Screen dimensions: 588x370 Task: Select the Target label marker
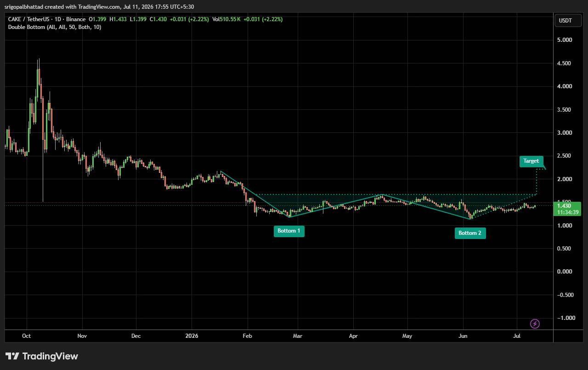[x=531, y=161]
